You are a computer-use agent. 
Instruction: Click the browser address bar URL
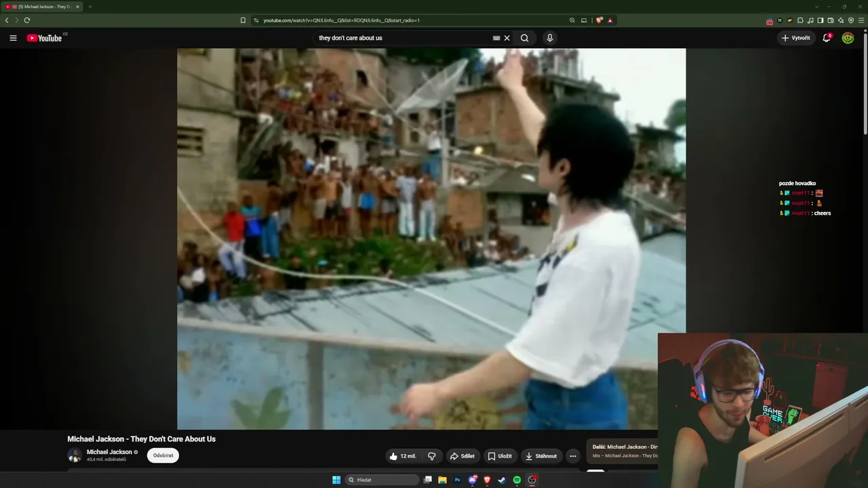point(341,20)
